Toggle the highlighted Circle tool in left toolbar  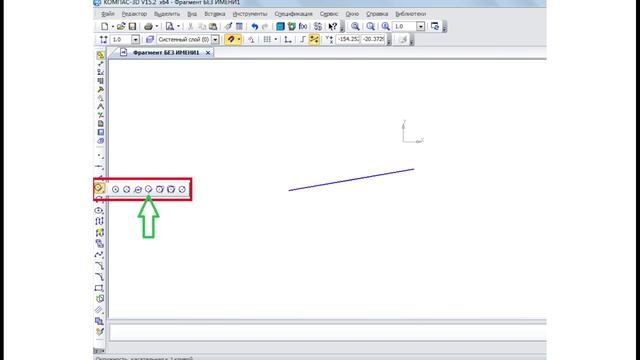coord(99,188)
